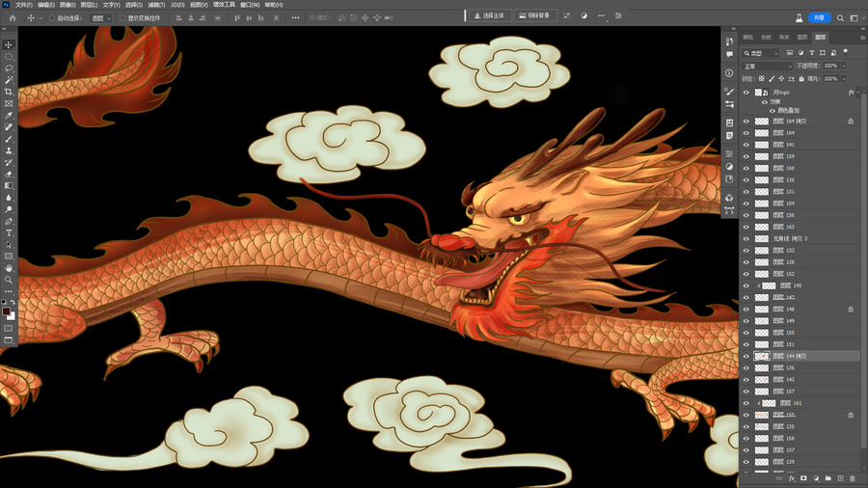Viewport: 868px width, 488px height.
Task: Open the Layers panel options menu
Action: [862, 37]
